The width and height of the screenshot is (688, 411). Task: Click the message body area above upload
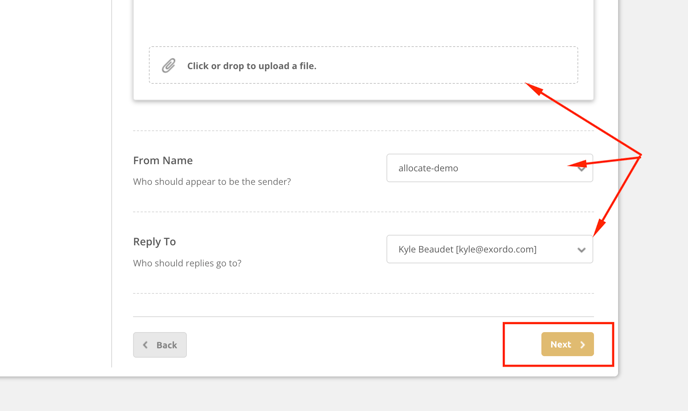coord(363,20)
